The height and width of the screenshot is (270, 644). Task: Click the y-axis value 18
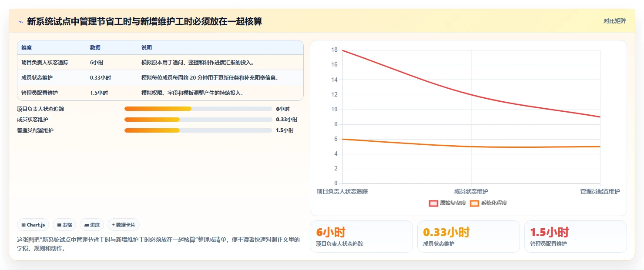click(x=334, y=50)
